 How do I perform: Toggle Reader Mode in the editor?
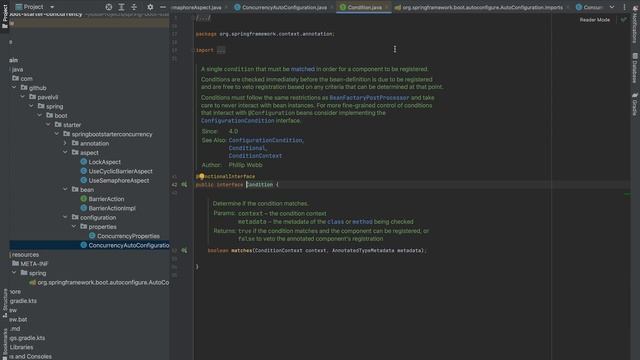[x=595, y=20]
